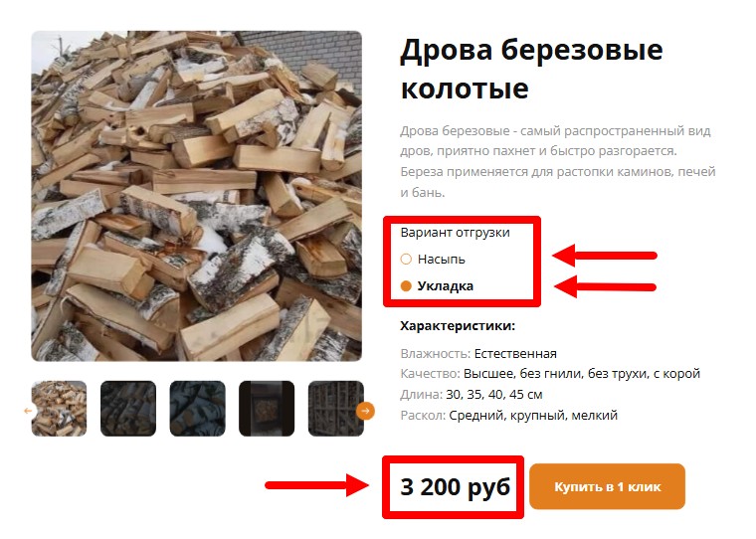Click the Влажность: Естественная line

point(478,353)
